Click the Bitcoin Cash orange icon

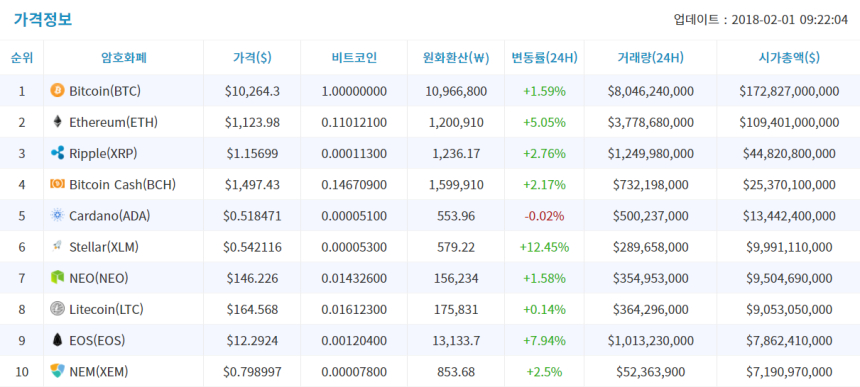[57, 185]
